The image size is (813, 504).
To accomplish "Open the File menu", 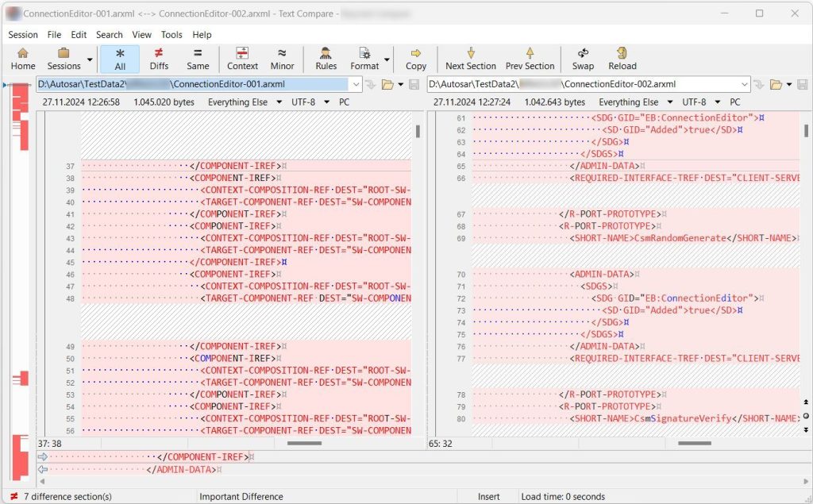I will pos(54,35).
